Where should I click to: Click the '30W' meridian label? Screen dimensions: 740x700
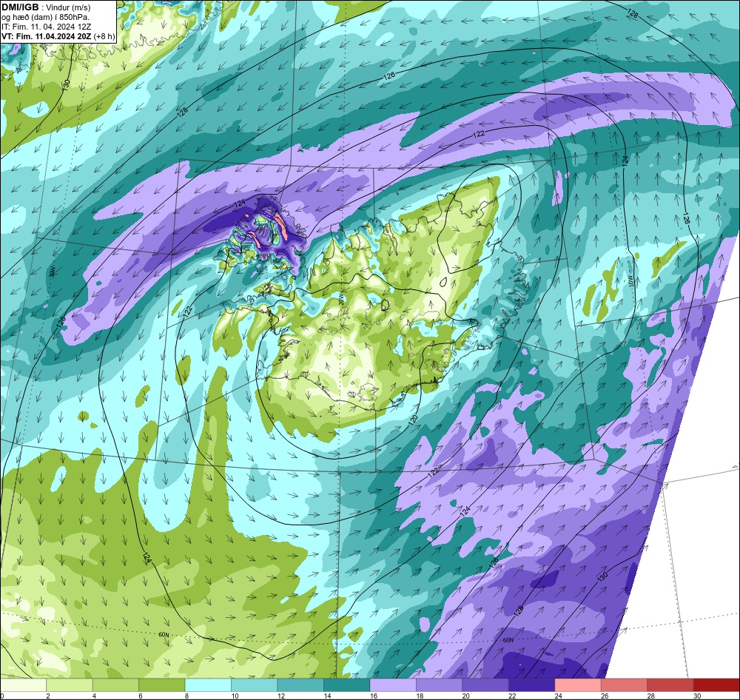pos(53,271)
